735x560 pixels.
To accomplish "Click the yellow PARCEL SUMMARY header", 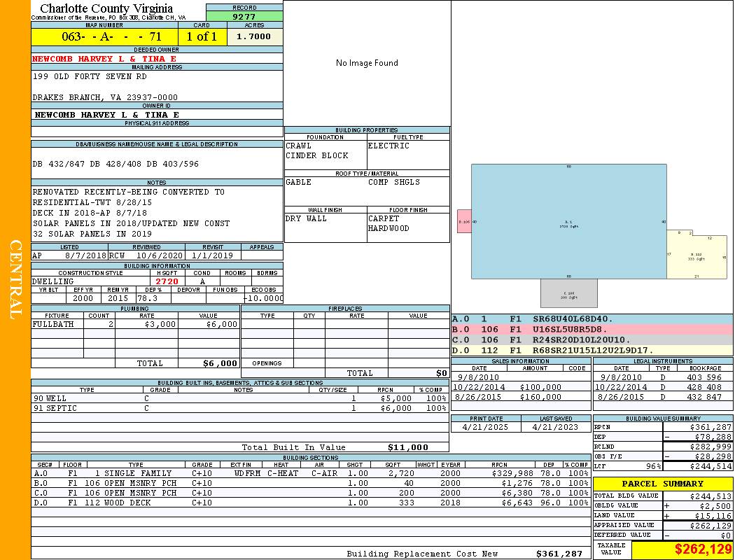I will pyautogui.click(x=663, y=484).
